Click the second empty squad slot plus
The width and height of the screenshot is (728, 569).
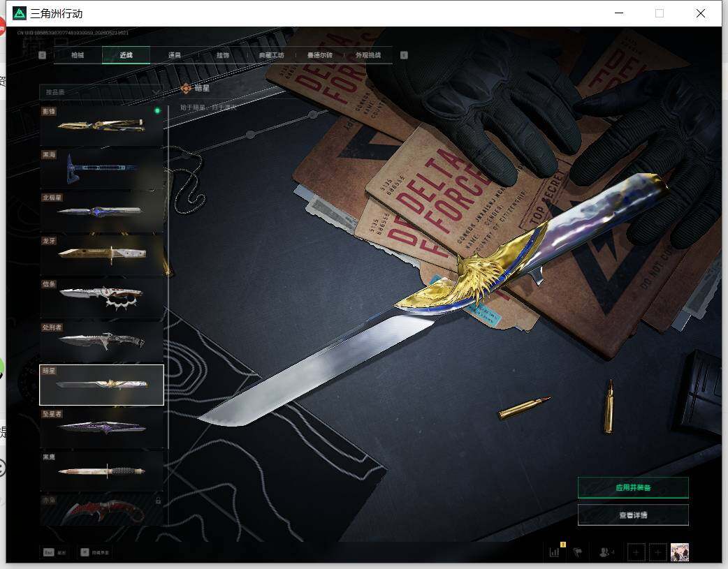658,552
